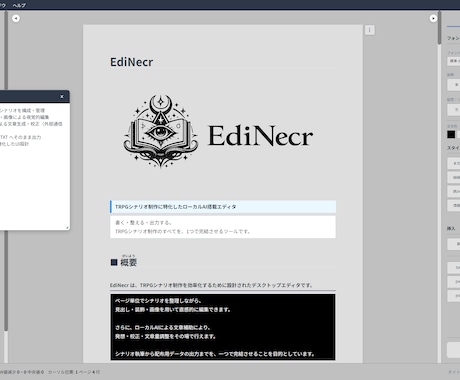Click the popup line ending シナリオを構成・整理
This screenshot has width=460, height=380.
click(x=22, y=110)
